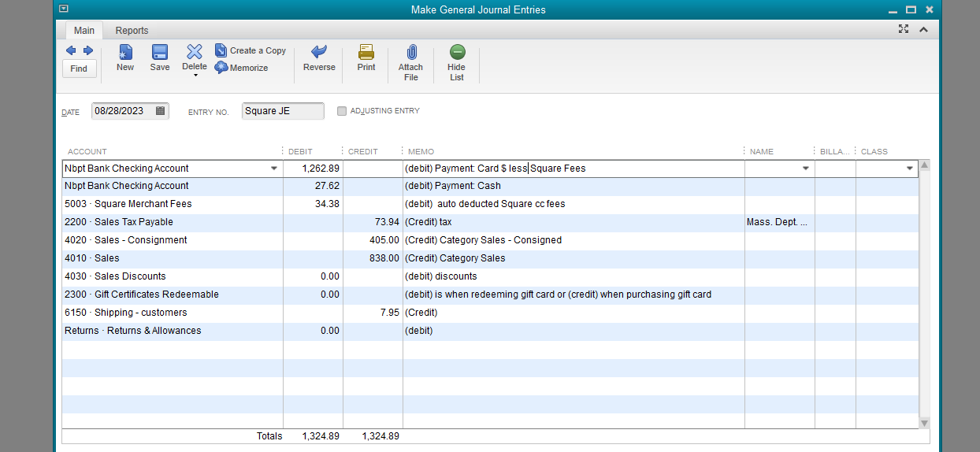Expand ribbon to full screen icon
This screenshot has width=980, height=452.
[x=904, y=29]
